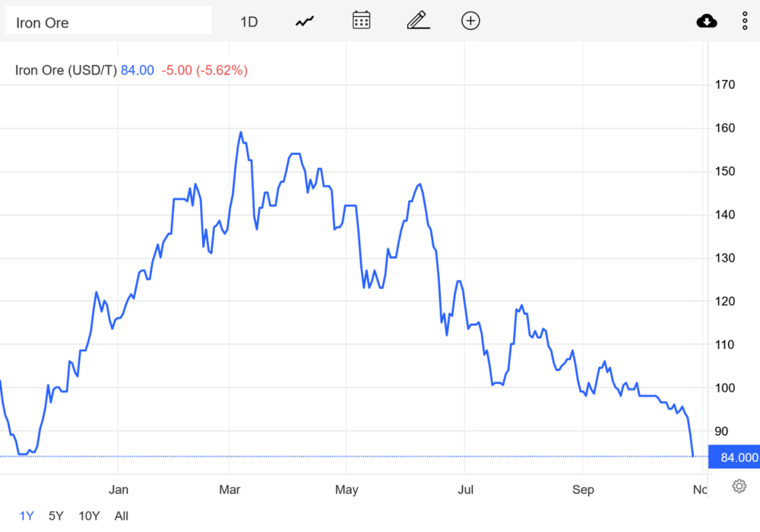Viewport: 760px width, 532px height.
Task: Open the three-dot more options menu
Action: 745,21
